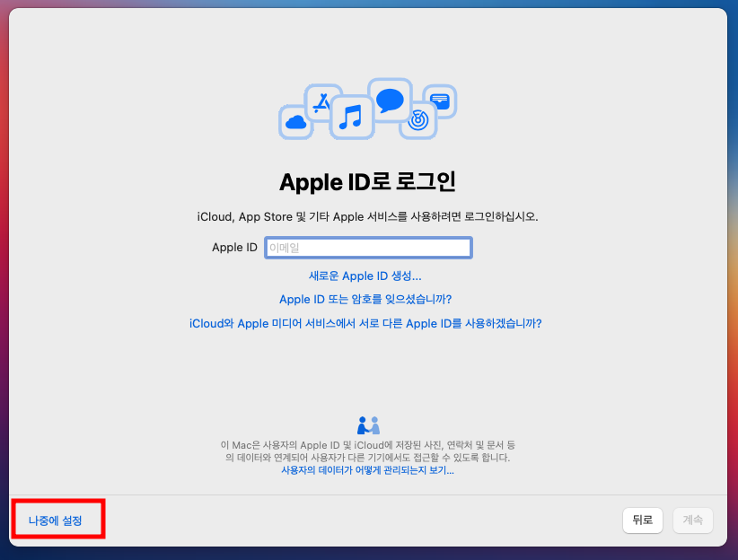
Task: Click the '이 Mac은 사용자의 Apple ID' privacy paragraph
Action: [x=367, y=451]
